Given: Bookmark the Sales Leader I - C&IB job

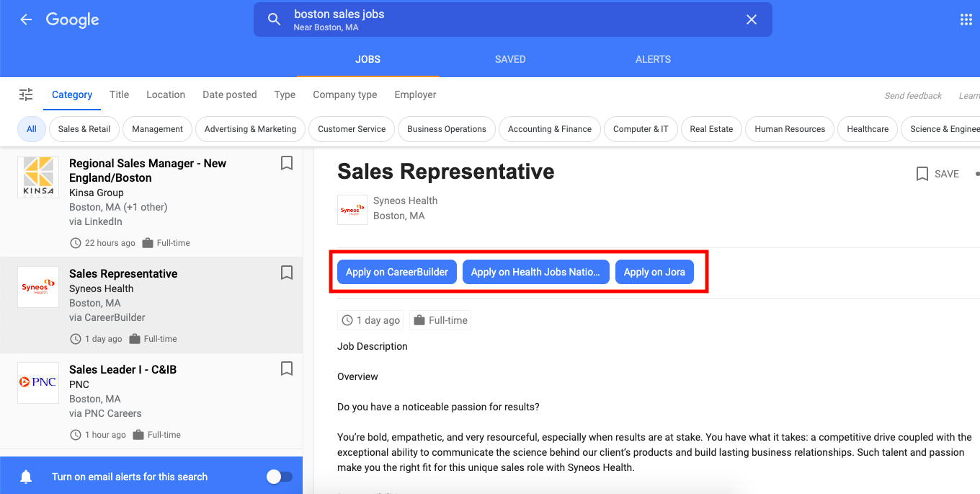Looking at the screenshot, I should [287, 369].
